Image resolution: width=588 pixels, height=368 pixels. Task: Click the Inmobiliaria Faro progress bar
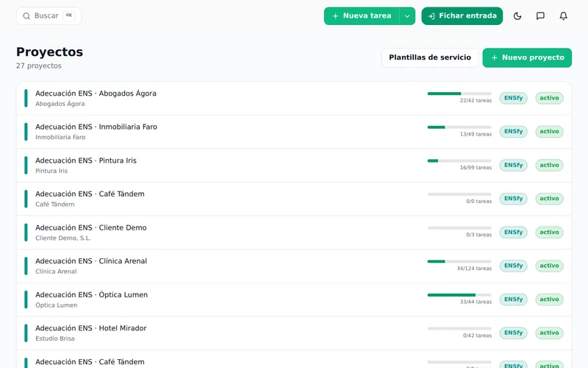(459, 127)
